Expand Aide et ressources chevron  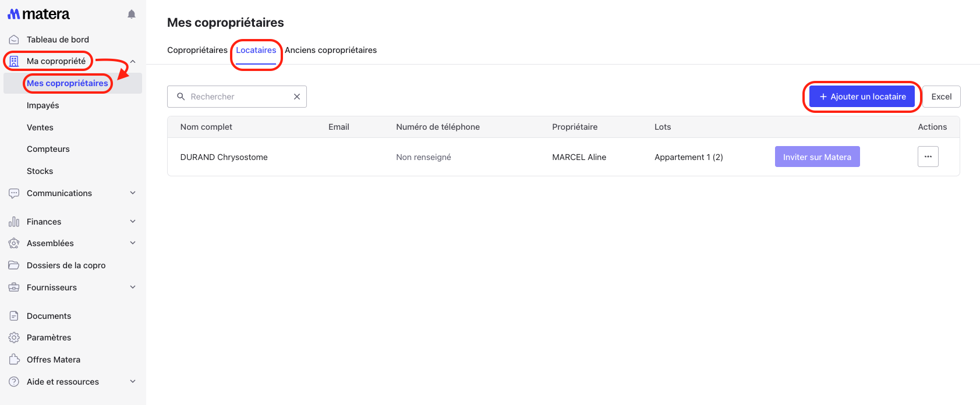[x=133, y=382]
